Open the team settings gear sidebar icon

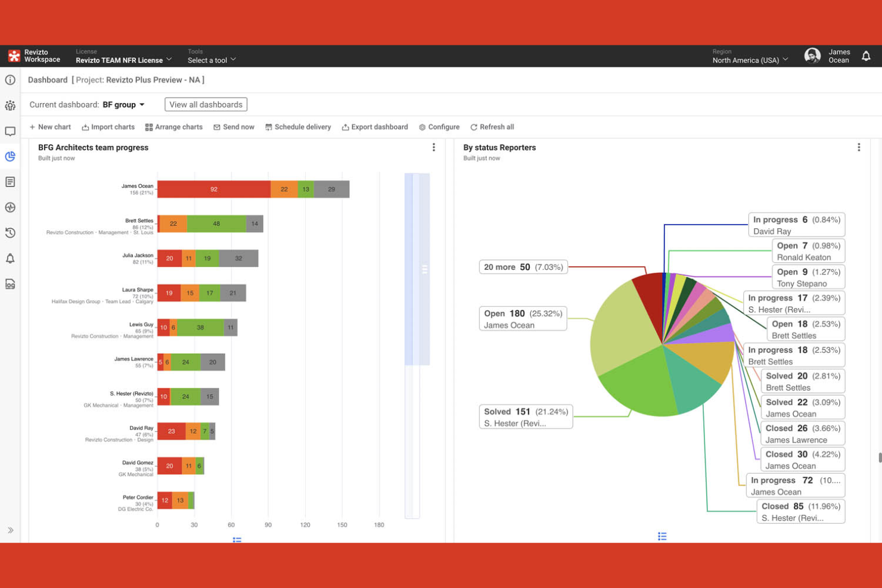pyautogui.click(x=10, y=105)
